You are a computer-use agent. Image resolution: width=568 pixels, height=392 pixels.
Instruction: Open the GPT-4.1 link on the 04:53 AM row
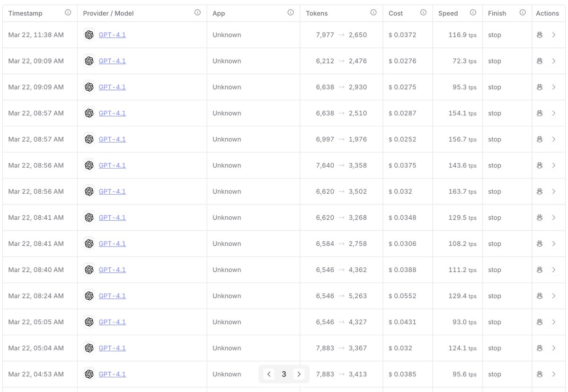click(x=112, y=374)
